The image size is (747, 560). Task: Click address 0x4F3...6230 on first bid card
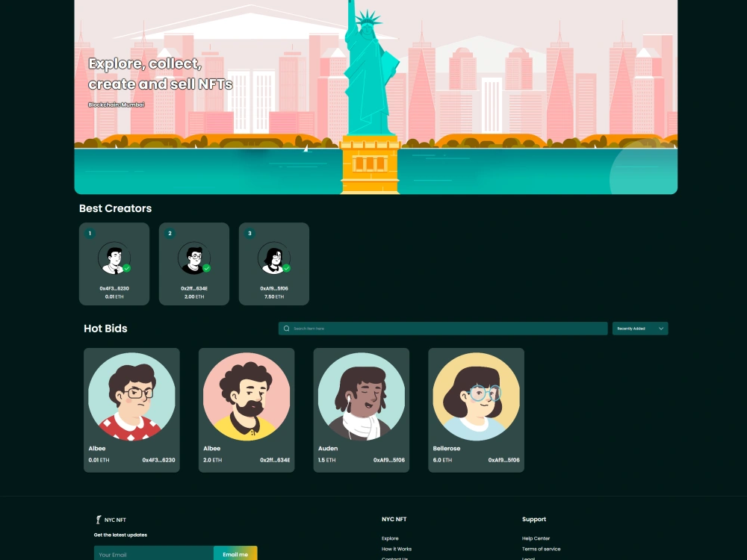pyautogui.click(x=158, y=460)
